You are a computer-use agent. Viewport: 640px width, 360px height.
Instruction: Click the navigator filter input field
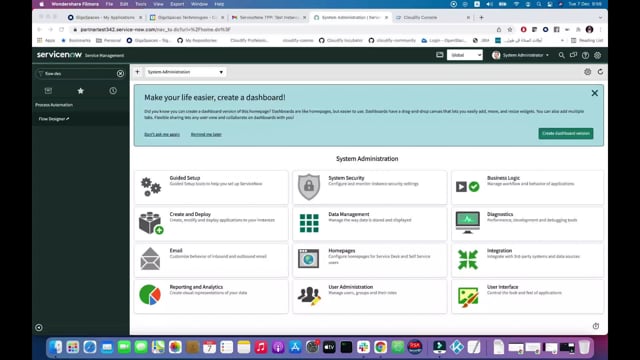coord(80,73)
